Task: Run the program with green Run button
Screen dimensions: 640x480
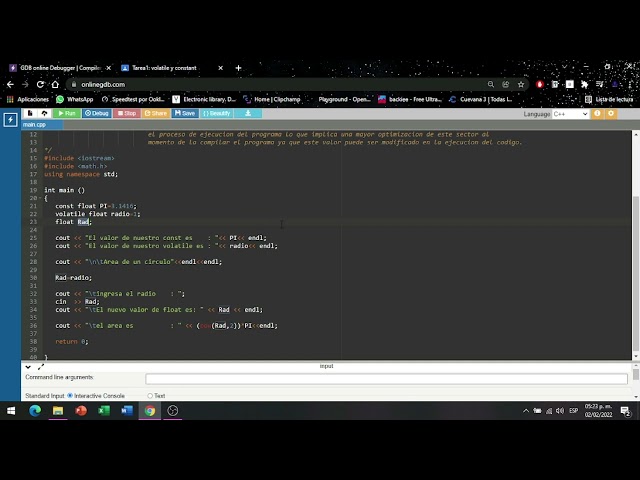Action: (67, 113)
